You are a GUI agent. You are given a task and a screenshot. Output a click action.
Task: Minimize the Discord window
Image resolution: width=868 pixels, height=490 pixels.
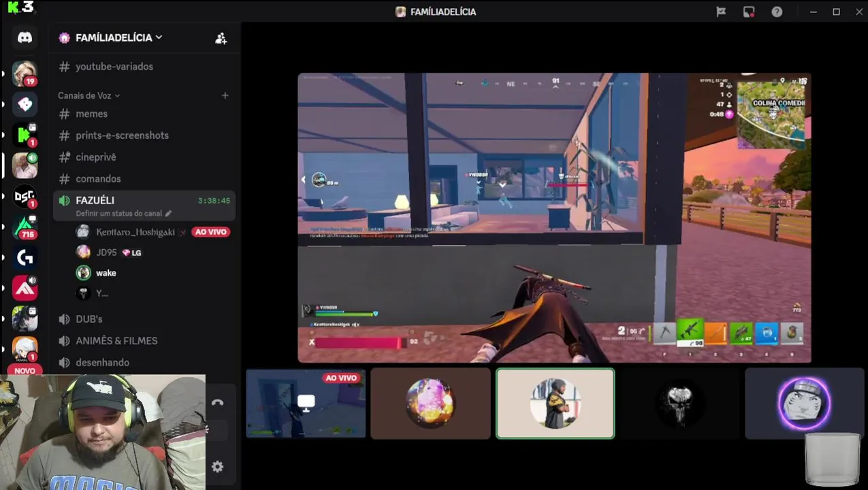tap(814, 12)
